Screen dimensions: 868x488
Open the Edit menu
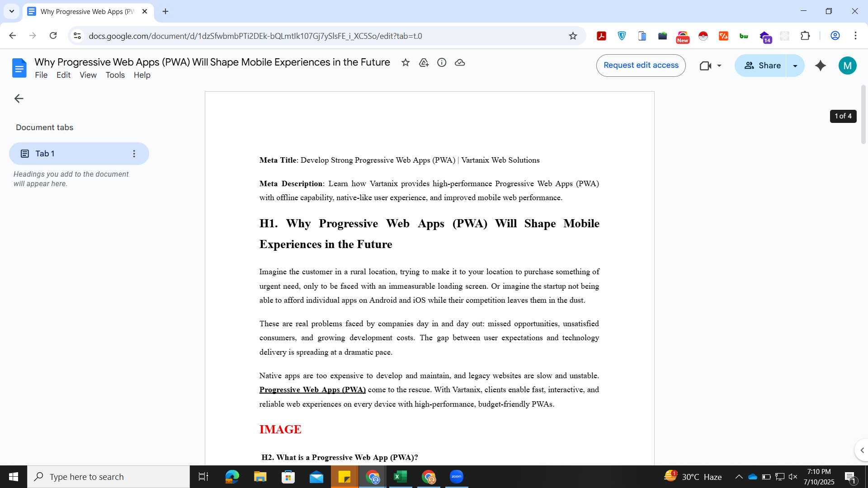point(63,75)
